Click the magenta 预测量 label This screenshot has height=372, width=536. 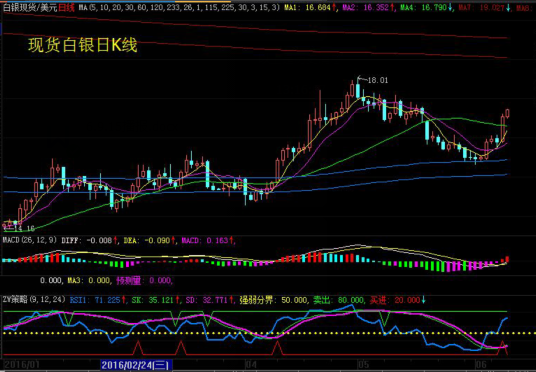click(x=129, y=281)
